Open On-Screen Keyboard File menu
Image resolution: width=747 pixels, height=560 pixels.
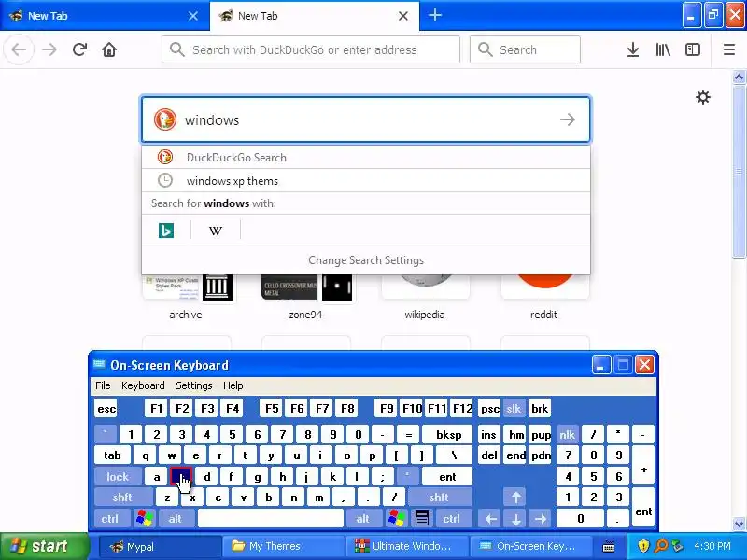(103, 385)
